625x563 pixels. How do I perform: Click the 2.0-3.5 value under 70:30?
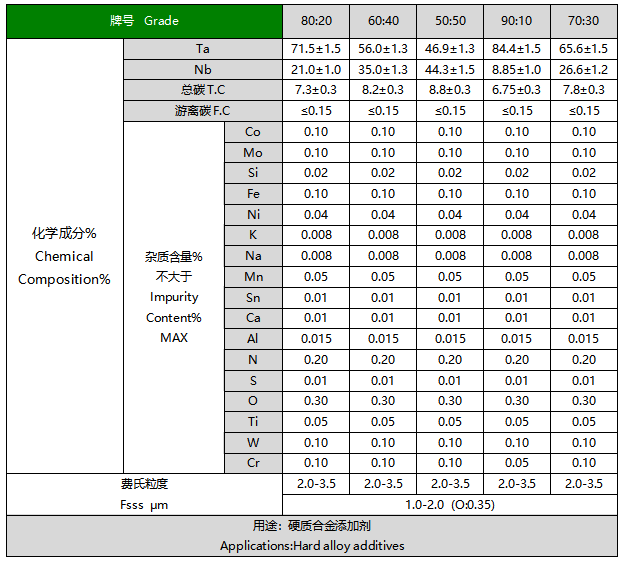click(x=584, y=484)
